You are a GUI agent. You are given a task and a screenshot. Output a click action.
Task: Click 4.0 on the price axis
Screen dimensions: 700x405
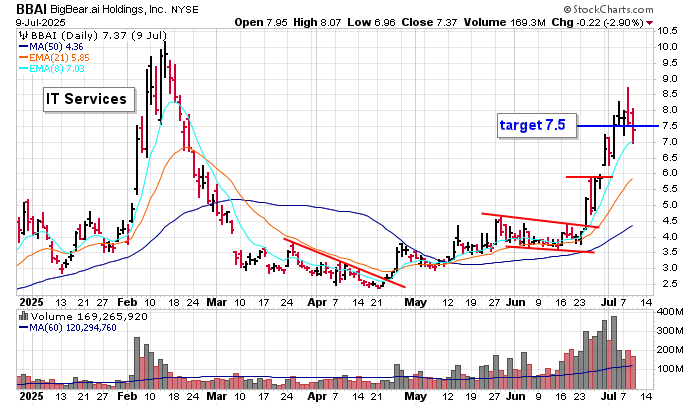click(x=670, y=237)
